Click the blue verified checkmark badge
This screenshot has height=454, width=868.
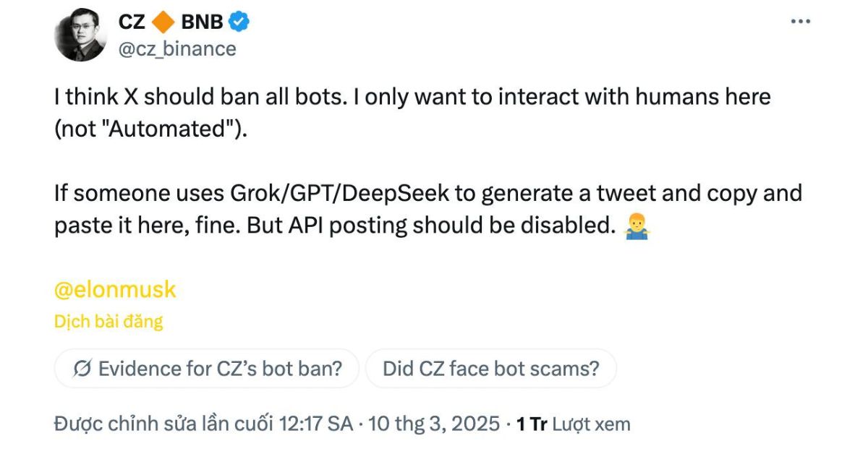tap(239, 22)
